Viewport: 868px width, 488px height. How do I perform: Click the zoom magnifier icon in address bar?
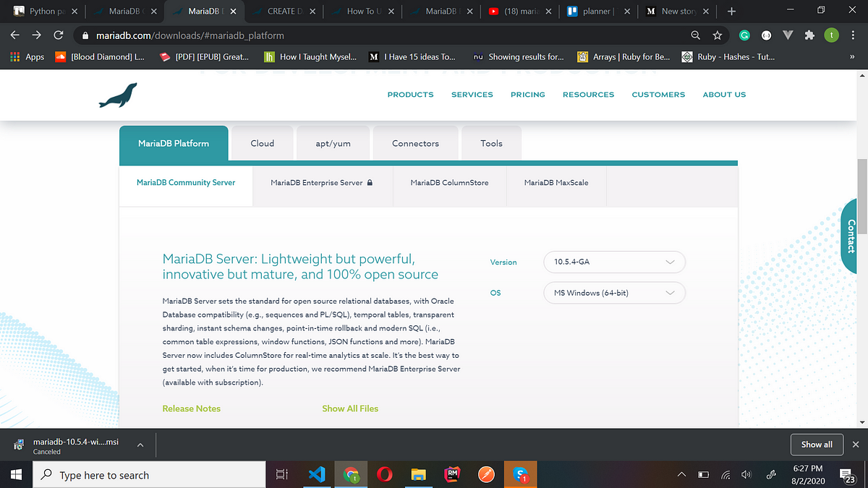point(696,35)
